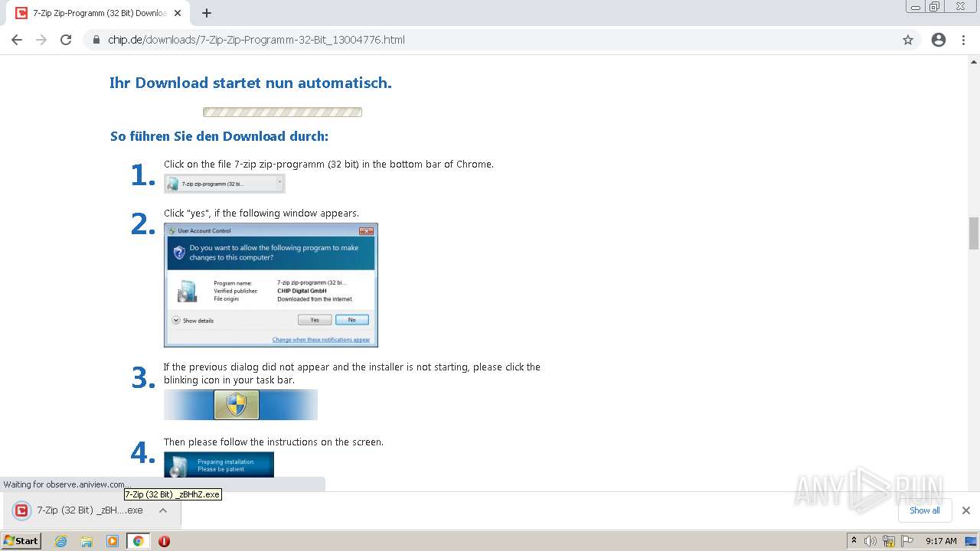Click the browser forward arrow
This screenshot has width=980, height=551.
tap(41, 40)
